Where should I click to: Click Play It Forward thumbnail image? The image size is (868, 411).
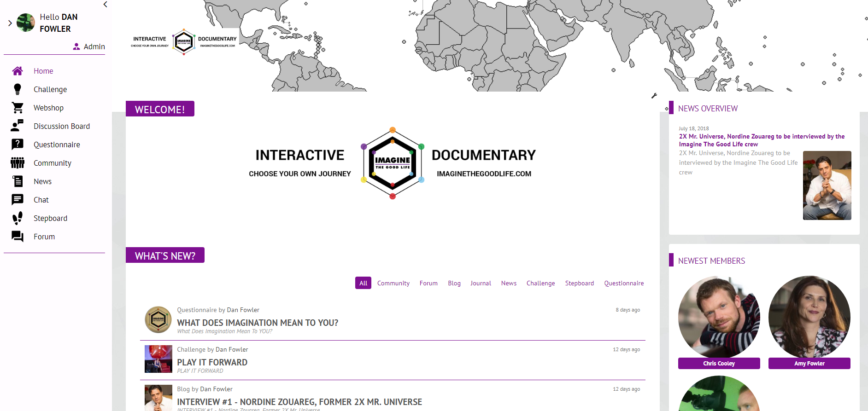tap(158, 359)
